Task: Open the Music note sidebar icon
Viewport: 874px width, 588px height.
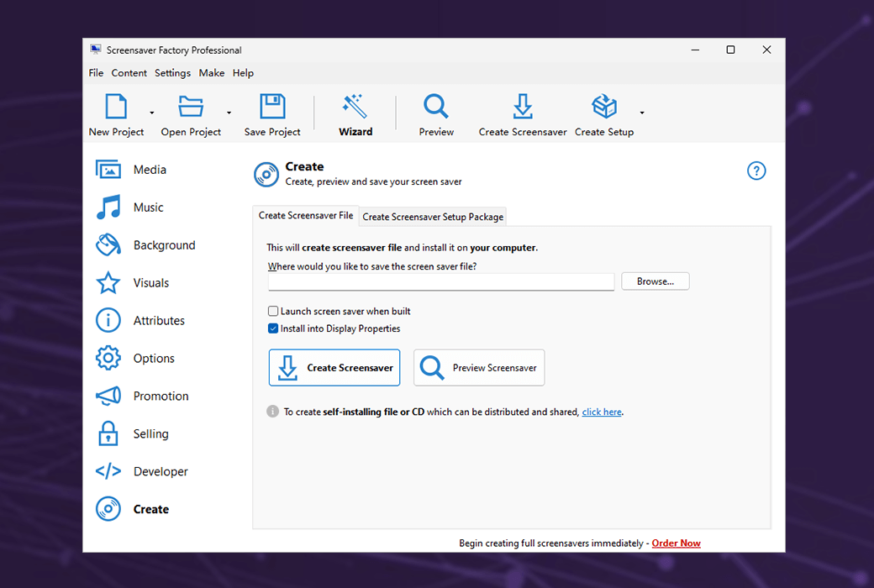Action: (x=108, y=207)
